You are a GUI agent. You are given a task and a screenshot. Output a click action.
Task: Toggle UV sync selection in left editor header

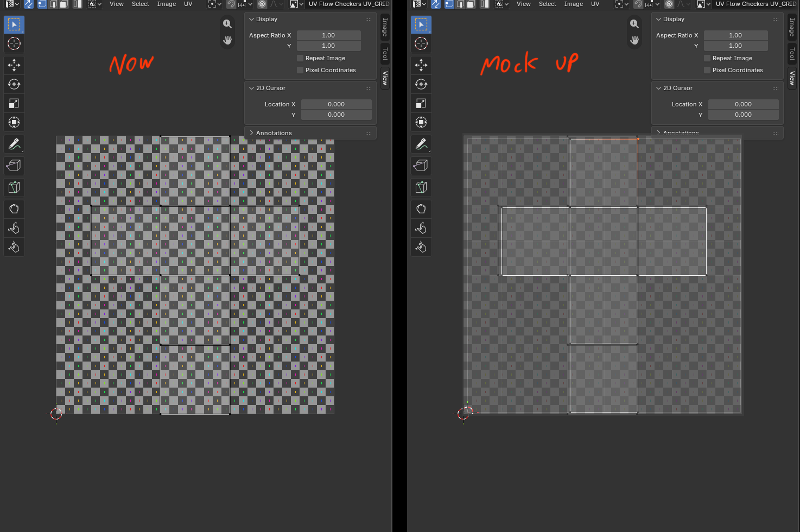pos(29,4)
